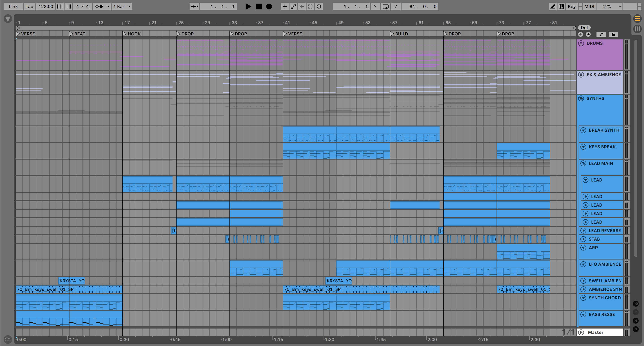Click the Stop transport button
Screen dimensions: 644x346
[x=259, y=6]
